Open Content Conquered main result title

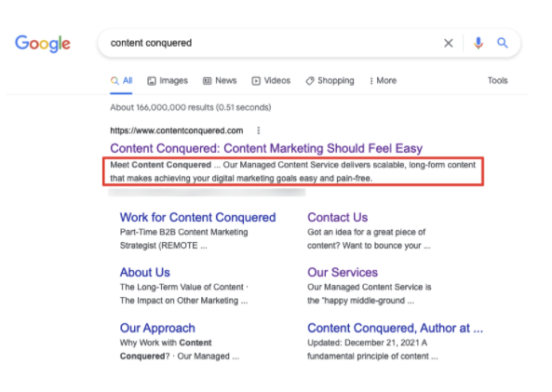(x=266, y=148)
